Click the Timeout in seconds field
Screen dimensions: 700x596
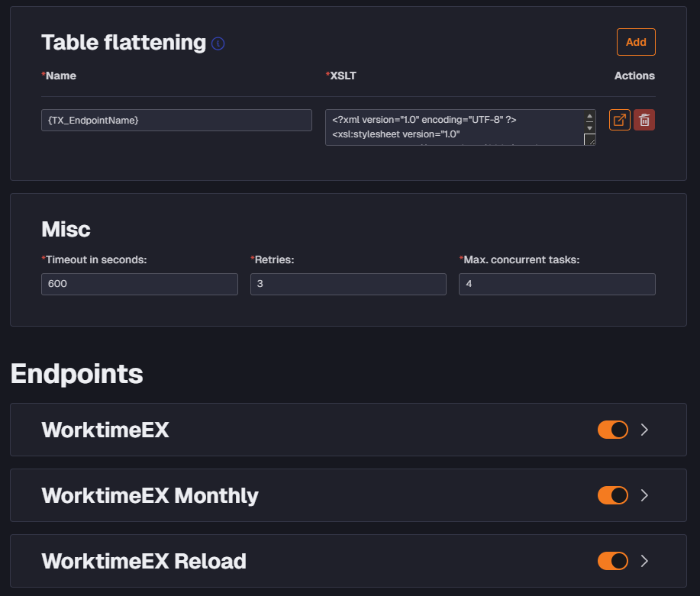pyautogui.click(x=139, y=284)
